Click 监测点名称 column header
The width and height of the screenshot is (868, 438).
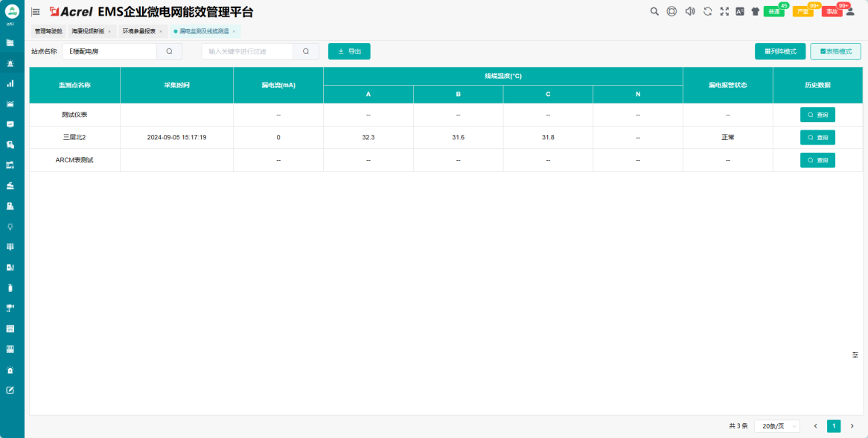(74, 85)
